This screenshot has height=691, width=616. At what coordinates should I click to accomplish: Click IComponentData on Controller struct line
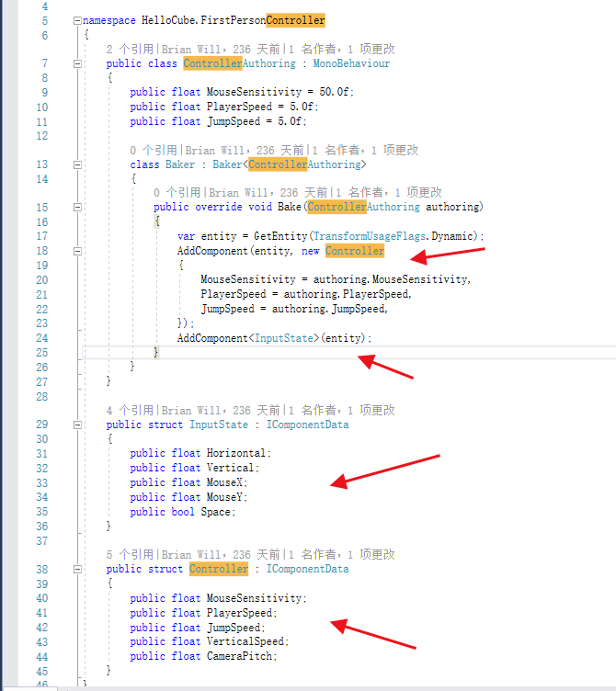pos(307,569)
